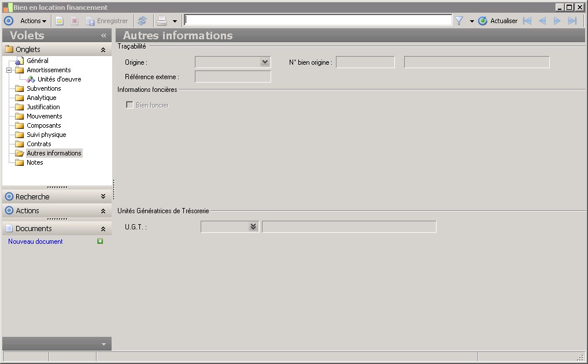Image resolution: width=588 pixels, height=364 pixels.
Task: Click the Contrats folder icon
Action: pyautogui.click(x=20, y=144)
